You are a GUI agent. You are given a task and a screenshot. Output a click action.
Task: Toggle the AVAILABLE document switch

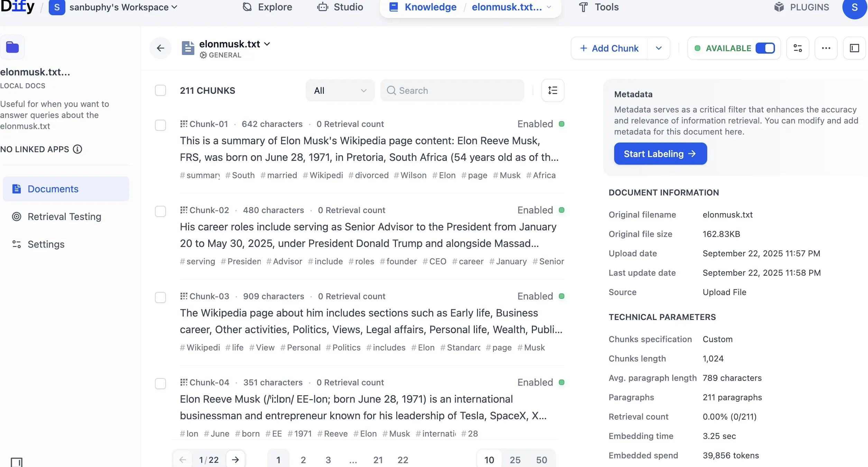tap(765, 48)
